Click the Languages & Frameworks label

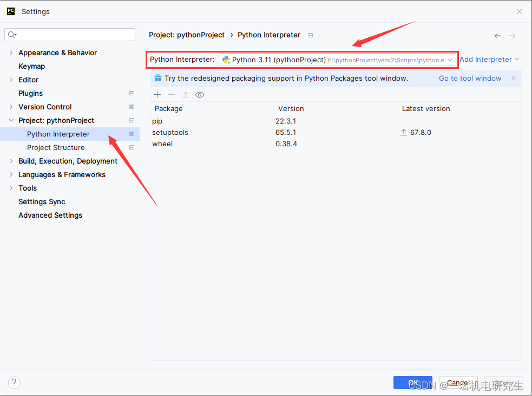[62, 174]
